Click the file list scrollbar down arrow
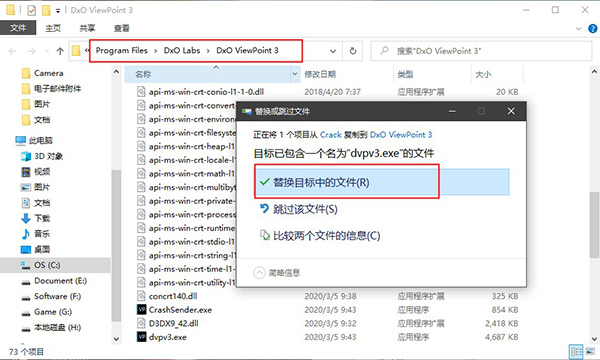The height and width of the screenshot is (360, 600). (594, 339)
